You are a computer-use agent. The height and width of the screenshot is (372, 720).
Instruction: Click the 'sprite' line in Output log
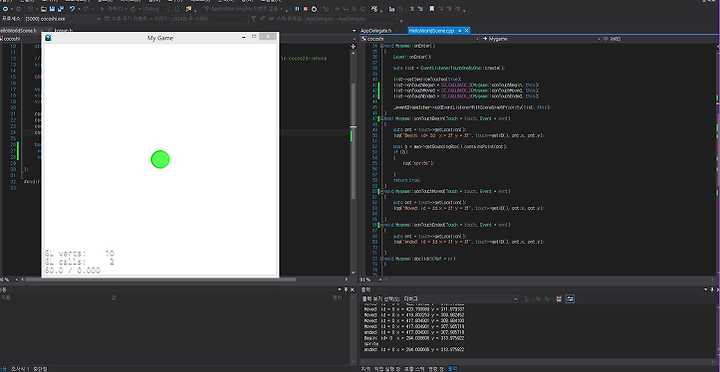click(371, 344)
